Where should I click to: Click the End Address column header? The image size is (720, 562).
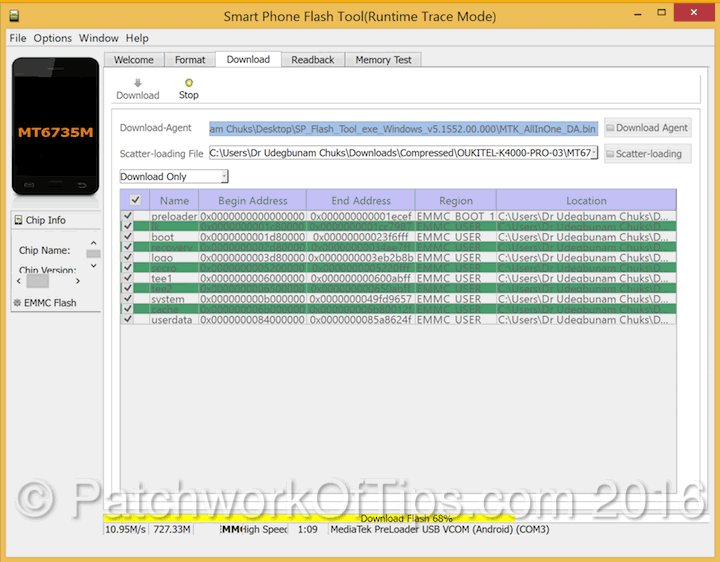[x=361, y=201]
